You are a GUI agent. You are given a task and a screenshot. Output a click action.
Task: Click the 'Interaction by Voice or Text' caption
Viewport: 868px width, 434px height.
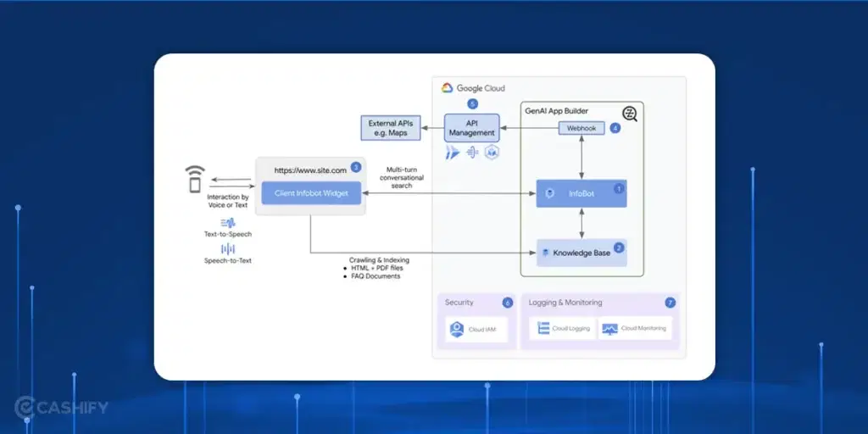click(228, 201)
